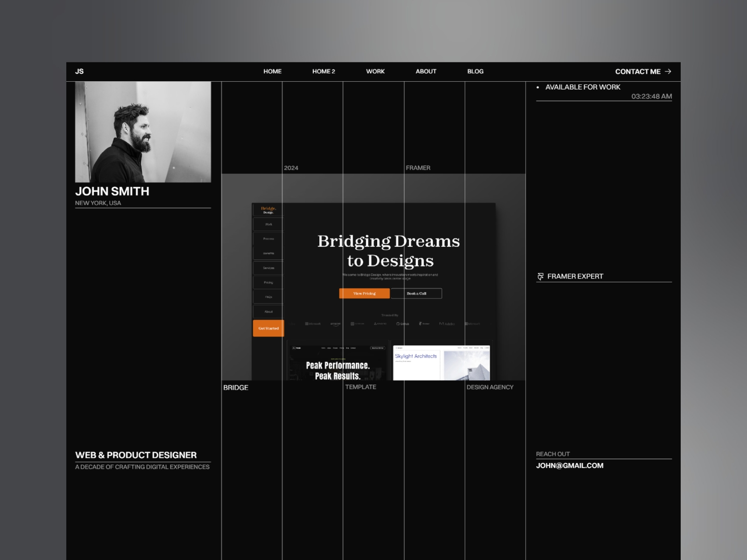Go to the Home 2 nav item
This screenshot has height=560, width=747.
click(324, 71)
